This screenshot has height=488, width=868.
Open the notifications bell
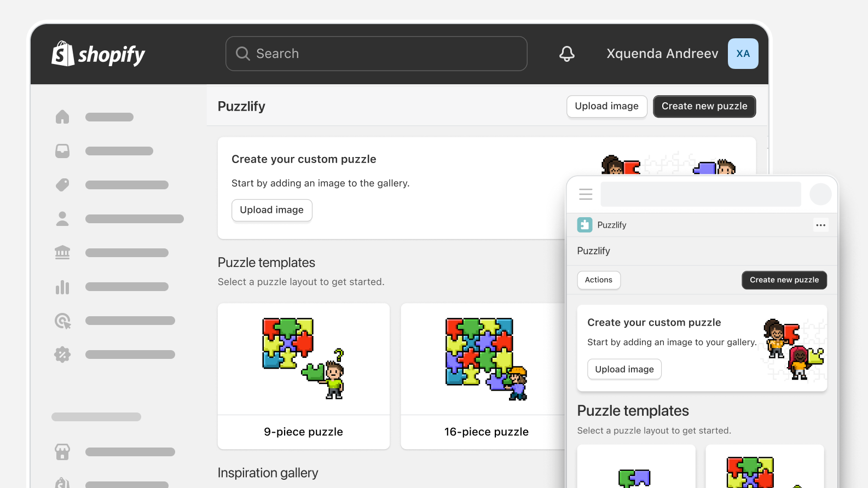[x=567, y=54]
